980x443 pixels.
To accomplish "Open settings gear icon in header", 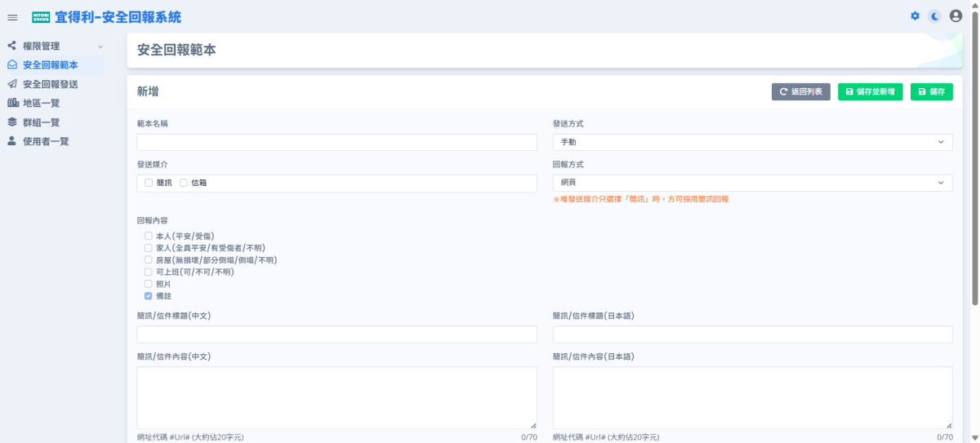I will 915,16.
